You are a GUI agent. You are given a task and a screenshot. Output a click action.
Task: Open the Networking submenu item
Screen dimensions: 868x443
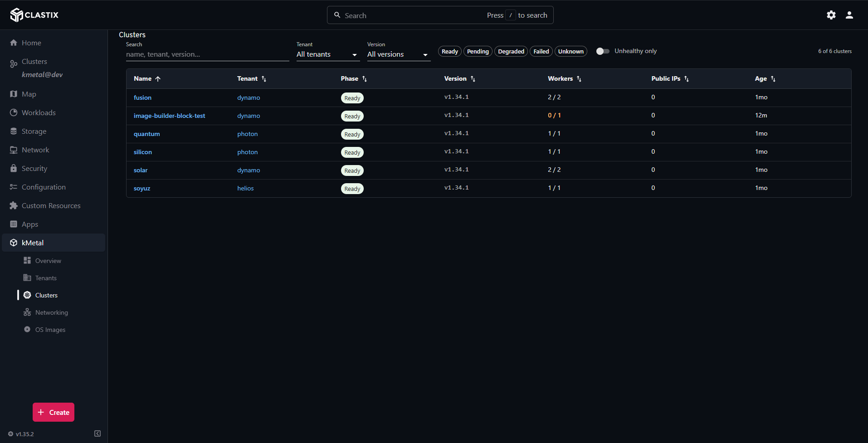pyautogui.click(x=52, y=312)
